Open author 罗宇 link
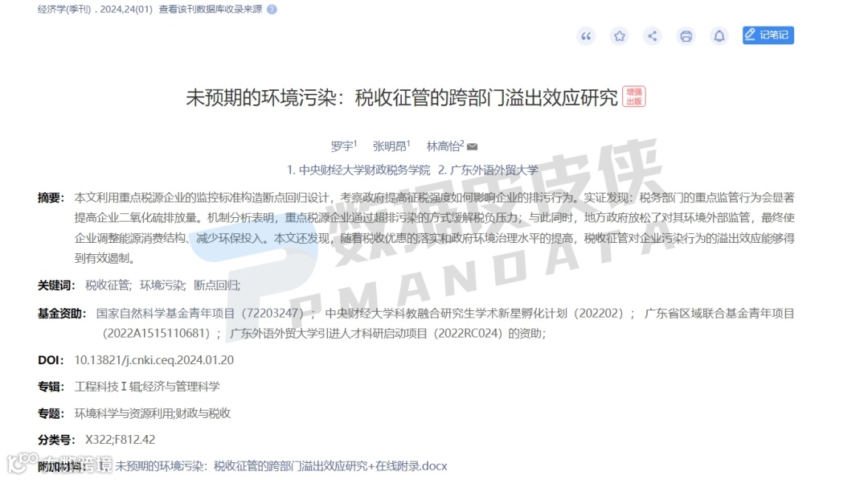Image resolution: width=868 pixels, height=480 pixels. click(342, 146)
